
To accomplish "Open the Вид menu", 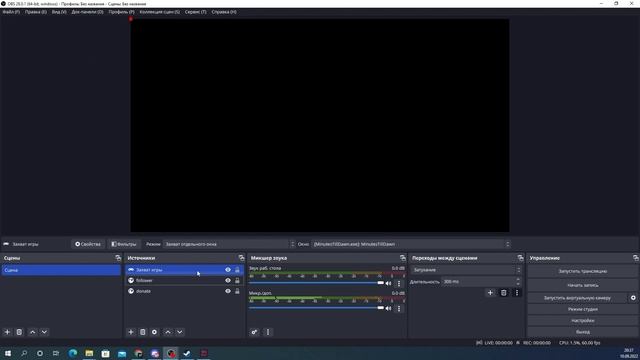I will click(x=59, y=12).
